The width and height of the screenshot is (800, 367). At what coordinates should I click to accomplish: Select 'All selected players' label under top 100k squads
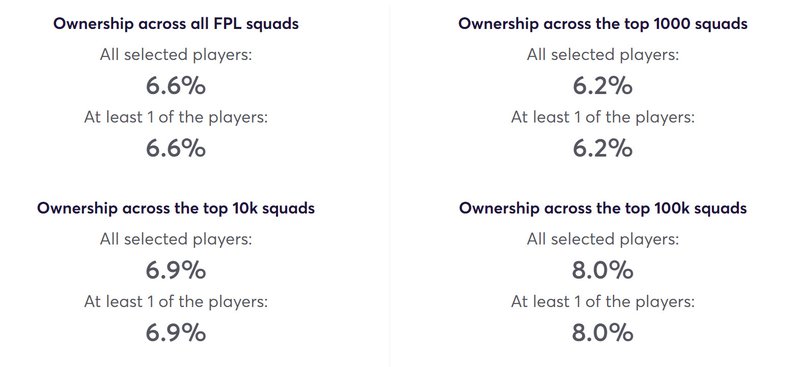[603, 239]
